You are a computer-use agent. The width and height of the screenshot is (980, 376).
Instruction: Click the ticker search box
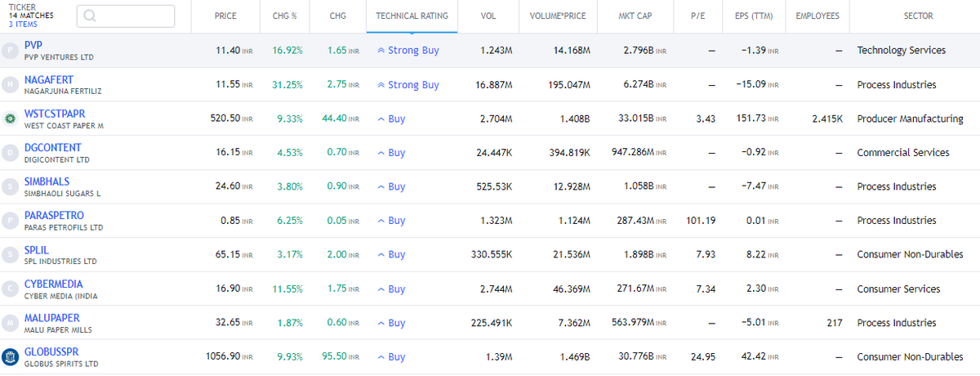[126, 16]
